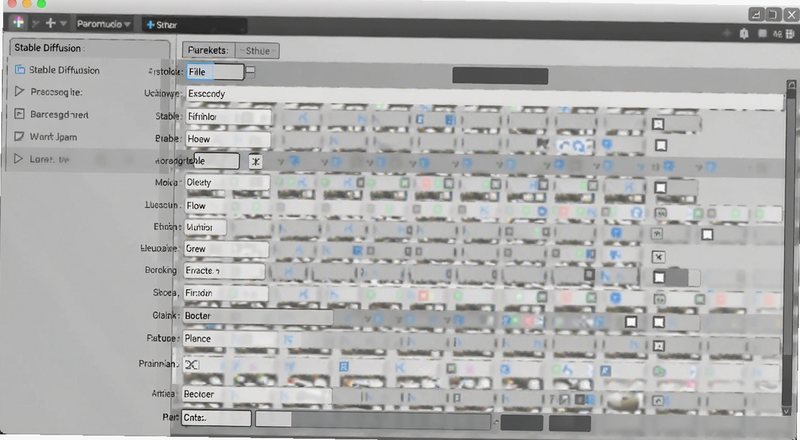Select Stable Diffusion item with folder icon

pyautogui.click(x=57, y=70)
